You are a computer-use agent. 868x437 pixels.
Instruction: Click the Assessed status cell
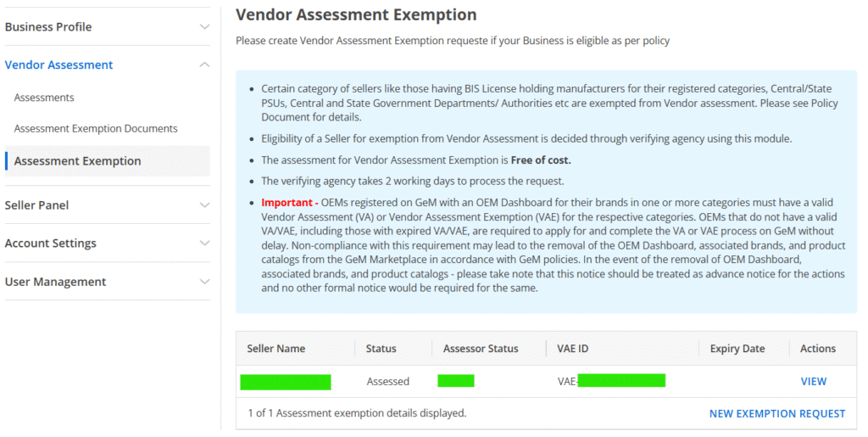coord(387,382)
